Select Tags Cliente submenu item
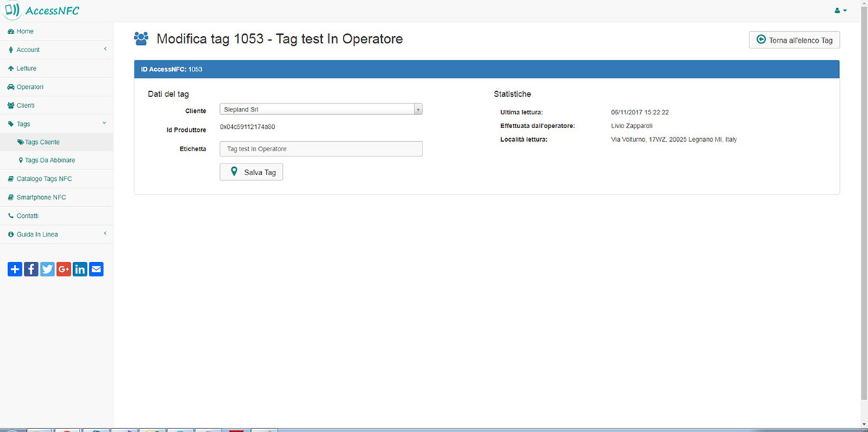This screenshot has height=432, width=868. tap(56, 143)
